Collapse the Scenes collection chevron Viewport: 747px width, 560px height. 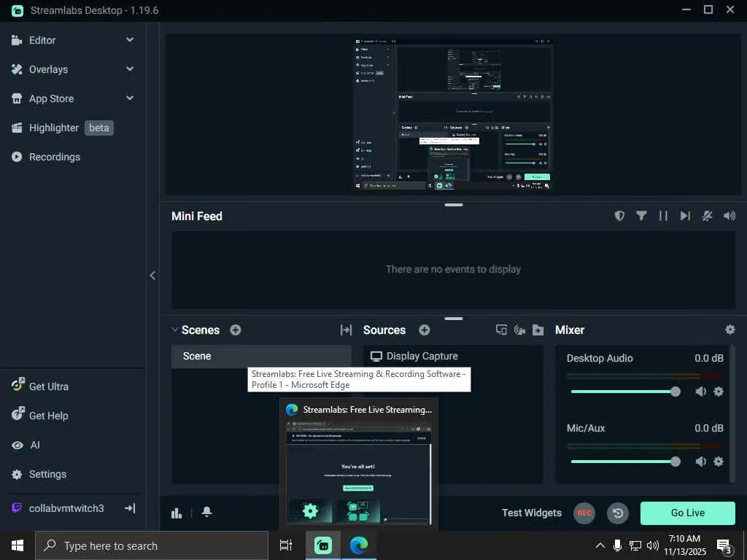(175, 330)
